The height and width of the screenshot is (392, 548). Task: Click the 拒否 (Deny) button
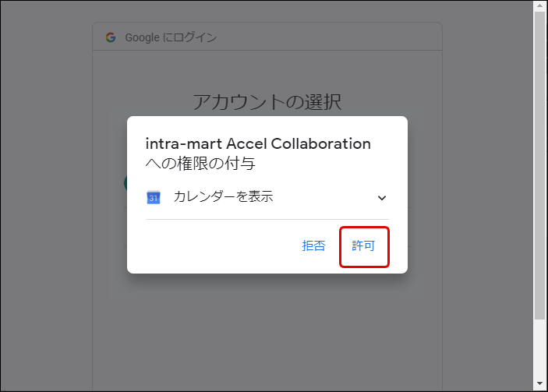pyautogui.click(x=313, y=246)
